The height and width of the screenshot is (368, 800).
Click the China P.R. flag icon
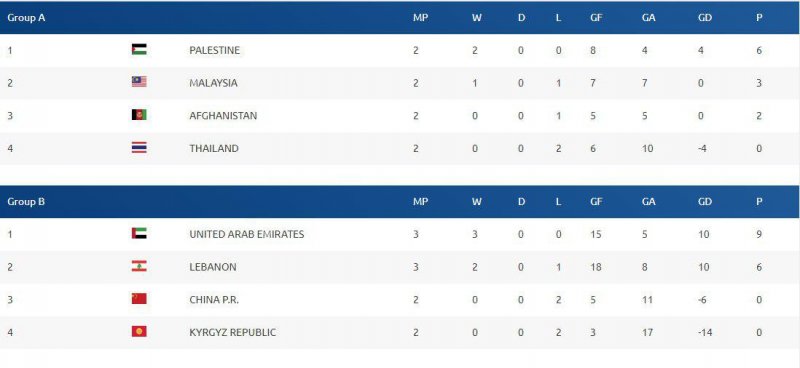[139, 299]
